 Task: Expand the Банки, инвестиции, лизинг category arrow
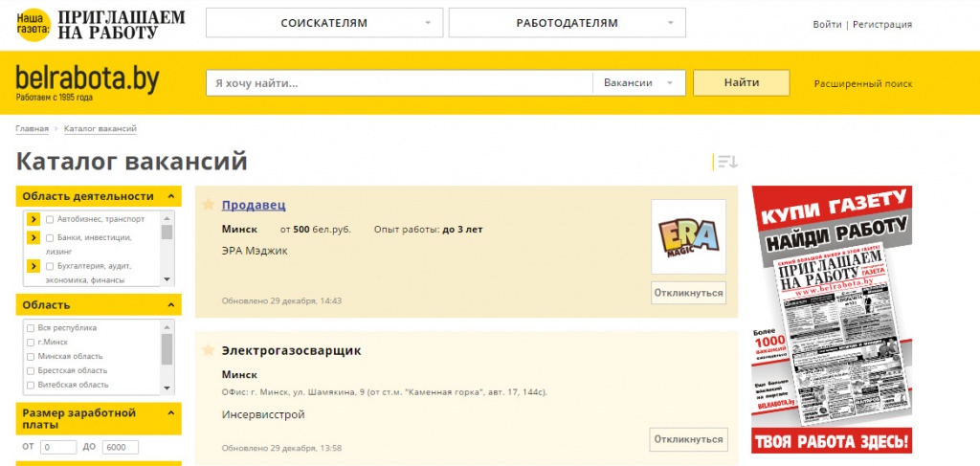33,238
